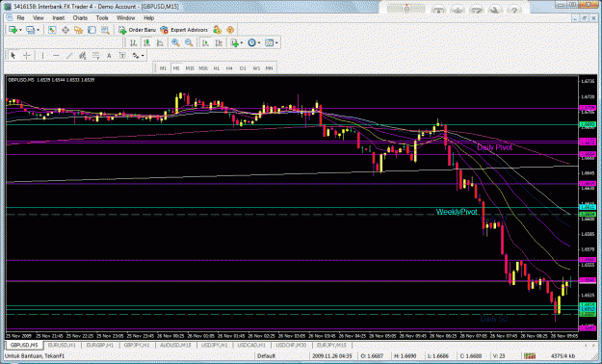Switch to the EURUSD,H1 chart tab
Viewport: 602px width, 364px height.
pyautogui.click(x=62, y=345)
